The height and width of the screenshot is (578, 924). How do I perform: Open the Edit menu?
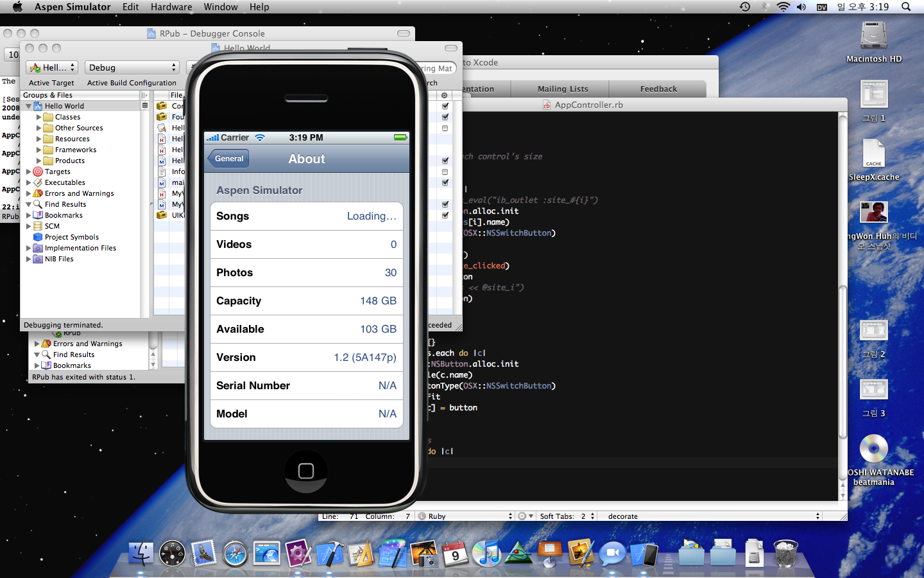pyautogui.click(x=131, y=6)
